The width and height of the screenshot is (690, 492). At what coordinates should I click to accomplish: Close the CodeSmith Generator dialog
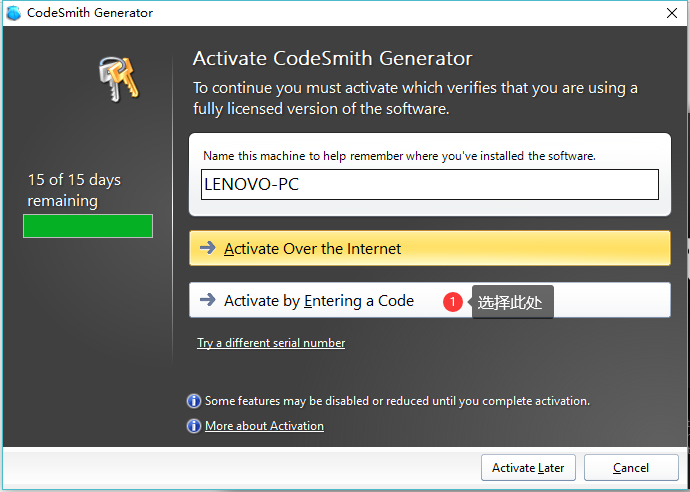pyautogui.click(x=672, y=13)
